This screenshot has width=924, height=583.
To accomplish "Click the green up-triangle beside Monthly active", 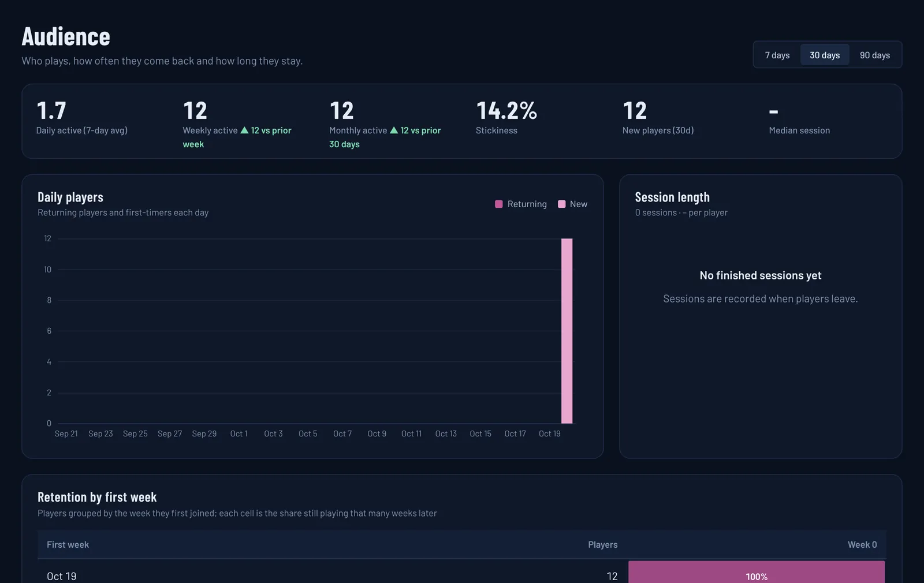I will (394, 130).
